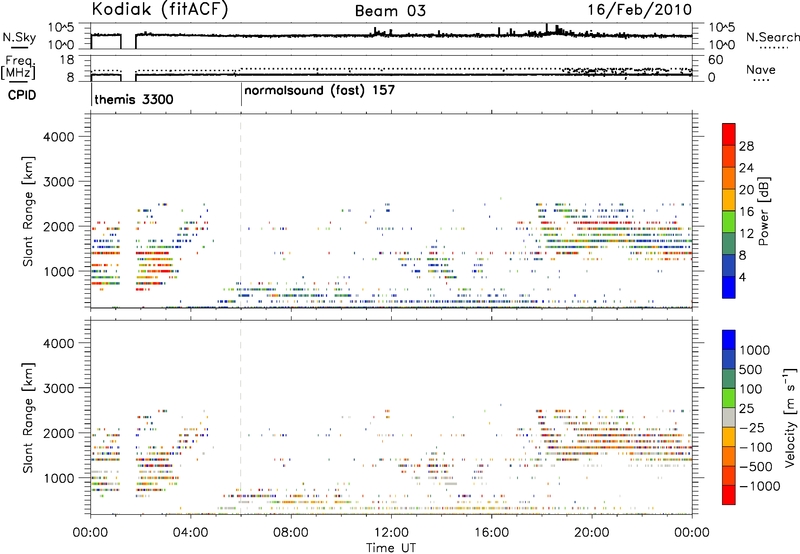Click the "Velocity [m s-1]" colorbar title
This screenshot has height=554, width=800.
tap(790, 417)
